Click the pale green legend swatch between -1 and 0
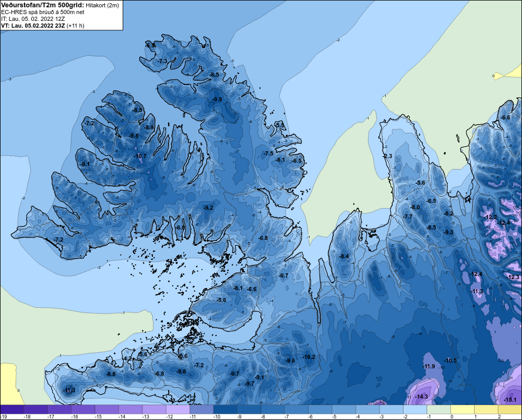Viewport: 522px width, 420px height. (x=439, y=409)
